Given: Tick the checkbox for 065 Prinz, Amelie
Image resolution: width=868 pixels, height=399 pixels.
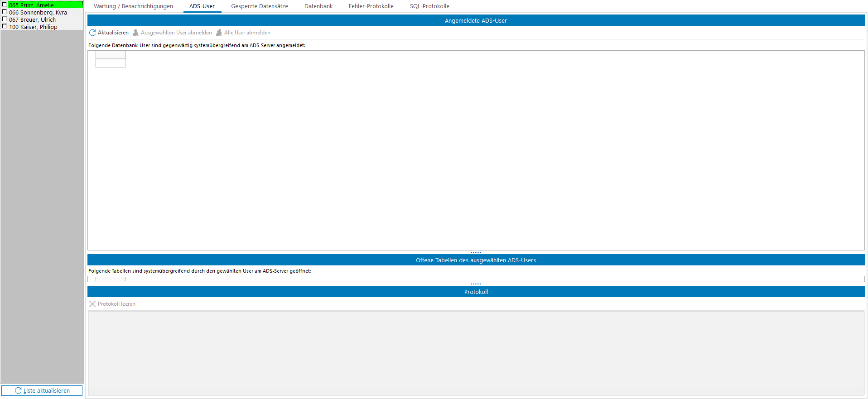Looking at the screenshot, I should point(5,5).
